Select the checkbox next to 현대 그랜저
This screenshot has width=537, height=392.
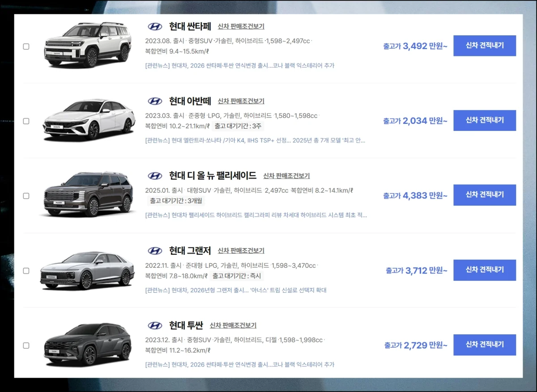26,271
